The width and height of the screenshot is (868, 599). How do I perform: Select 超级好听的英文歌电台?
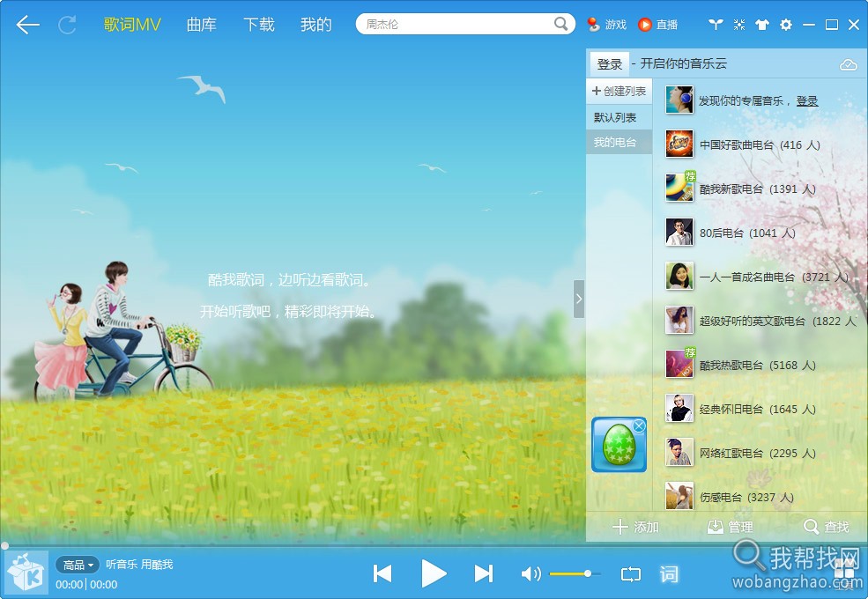[x=778, y=322]
